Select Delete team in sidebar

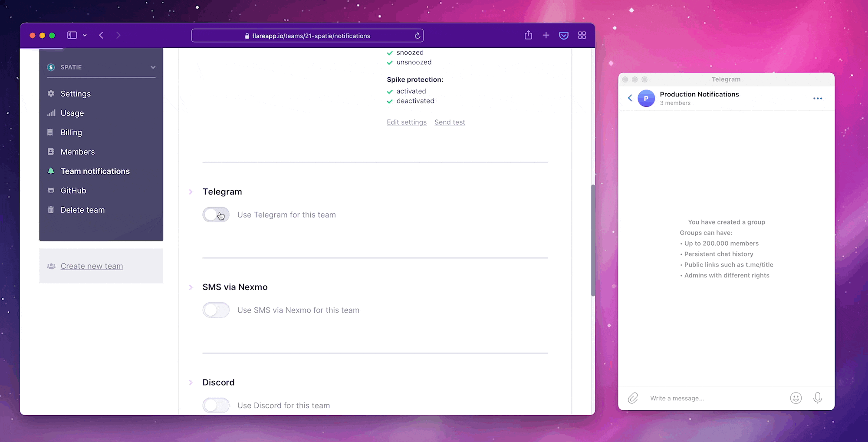tap(82, 210)
